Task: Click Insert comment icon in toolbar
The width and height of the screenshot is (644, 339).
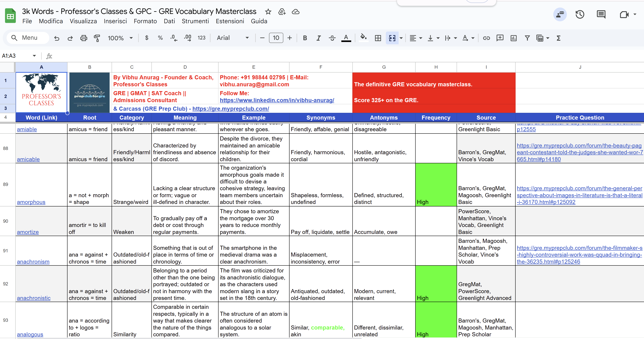Action: (500, 38)
